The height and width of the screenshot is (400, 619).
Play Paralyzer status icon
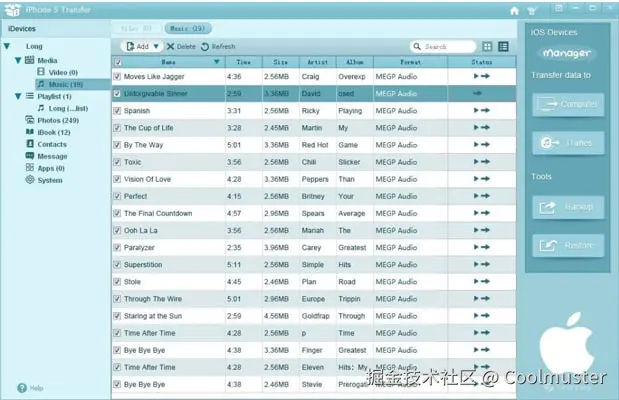pyautogui.click(x=476, y=247)
